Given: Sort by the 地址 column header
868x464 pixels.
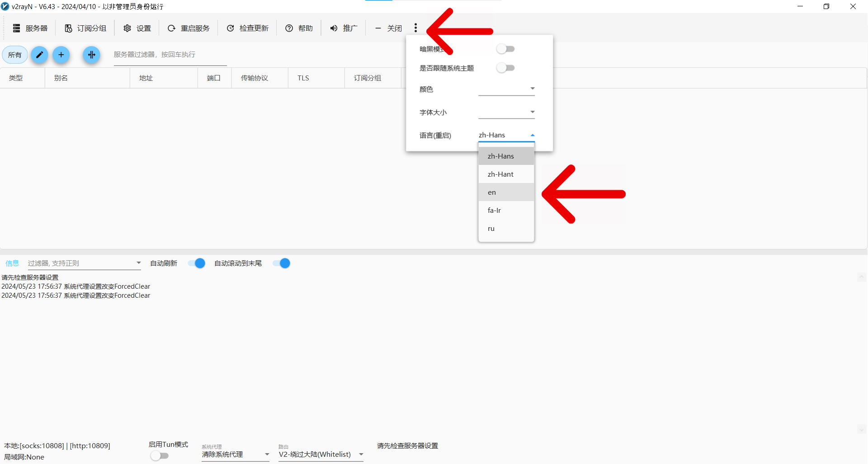Looking at the screenshot, I should 164,78.
